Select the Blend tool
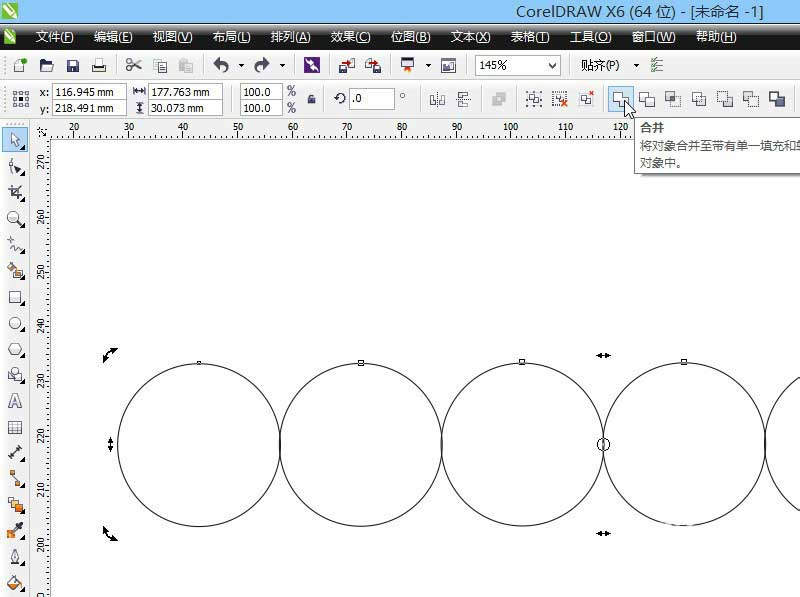Screen dimensions: 800x597 tap(15, 505)
